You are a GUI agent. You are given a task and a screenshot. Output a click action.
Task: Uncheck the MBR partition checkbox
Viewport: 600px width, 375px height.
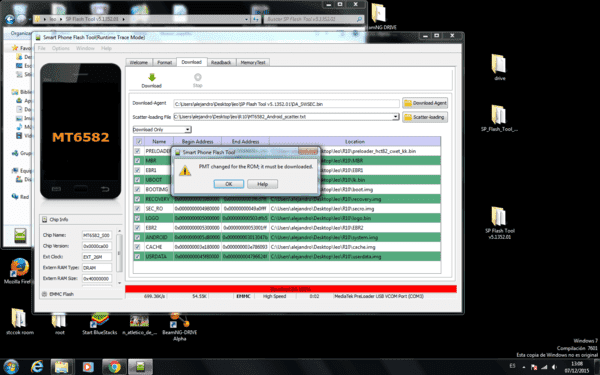(x=137, y=161)
